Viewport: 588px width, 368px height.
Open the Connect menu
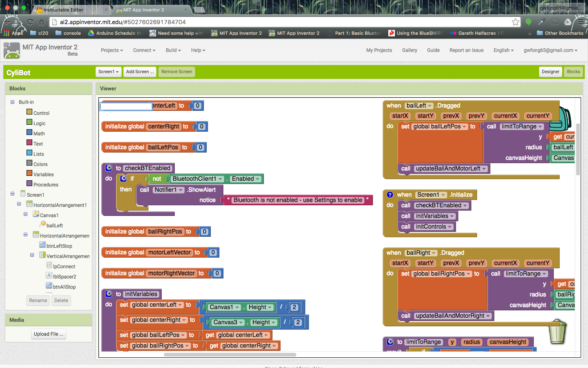144,50
